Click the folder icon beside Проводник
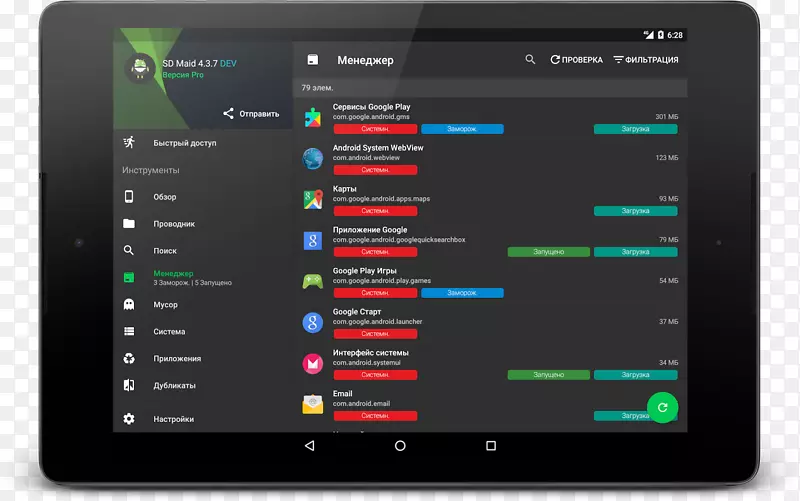This screenshot has width=800, height=501. pos(129,223)
